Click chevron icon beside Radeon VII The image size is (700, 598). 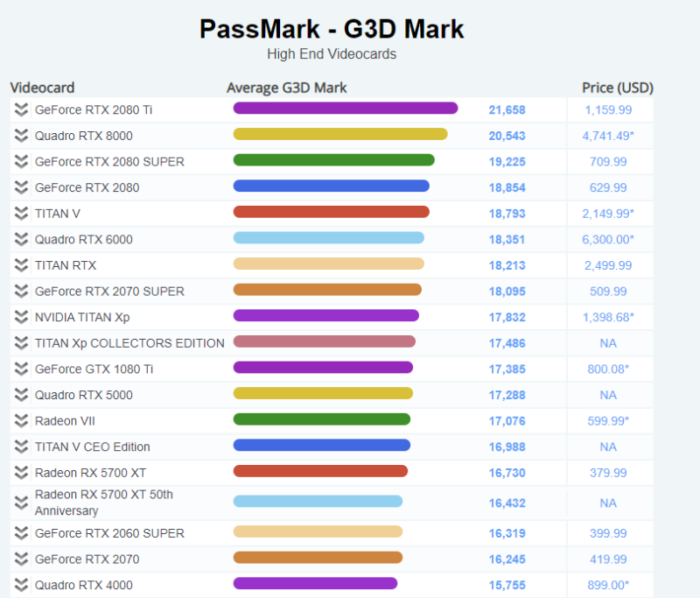[x=21, y=420]
